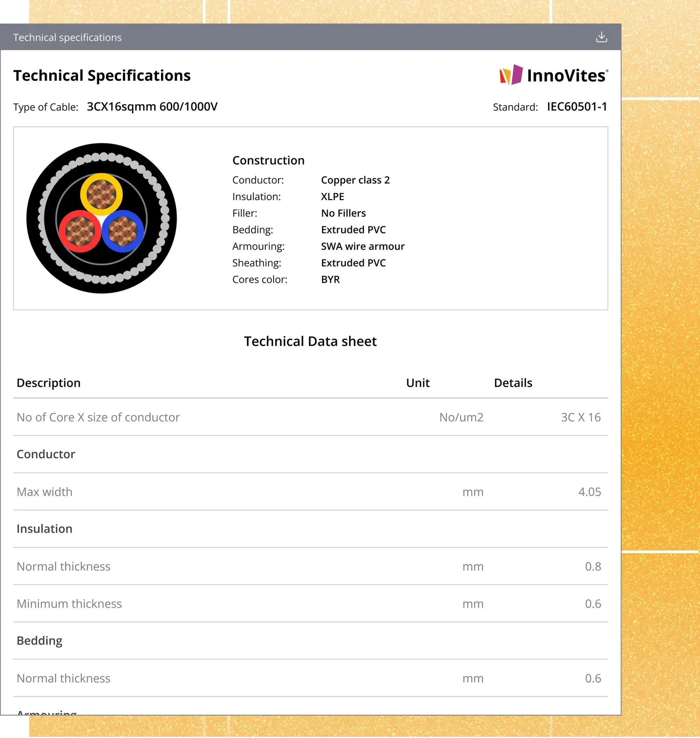
Task: Select the Unit column header
Action: click(x=418, y=383)
